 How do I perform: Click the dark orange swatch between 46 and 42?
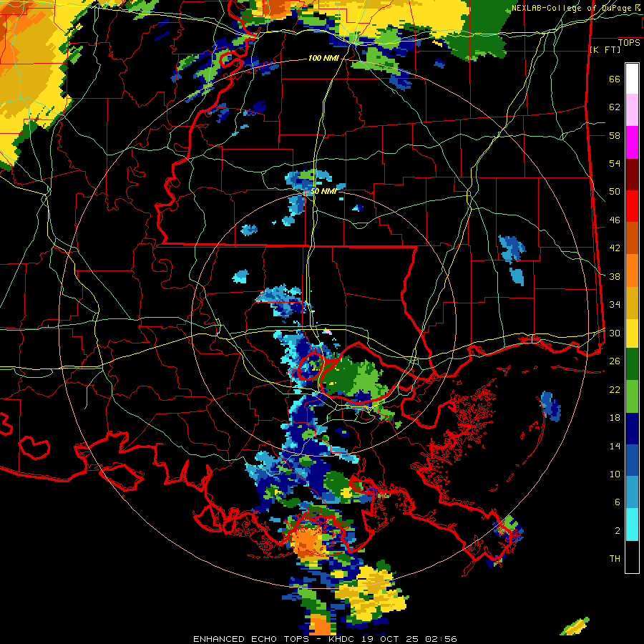tap(632, 238)
